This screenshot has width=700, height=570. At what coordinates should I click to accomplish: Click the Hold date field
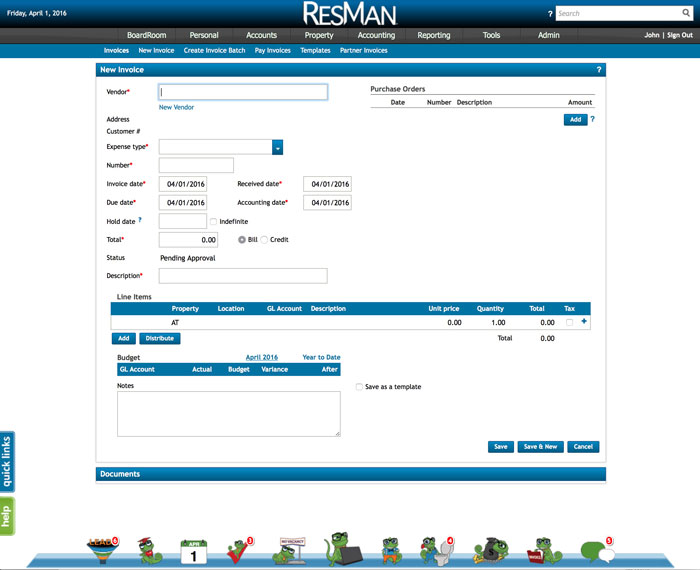click(183, 221)
